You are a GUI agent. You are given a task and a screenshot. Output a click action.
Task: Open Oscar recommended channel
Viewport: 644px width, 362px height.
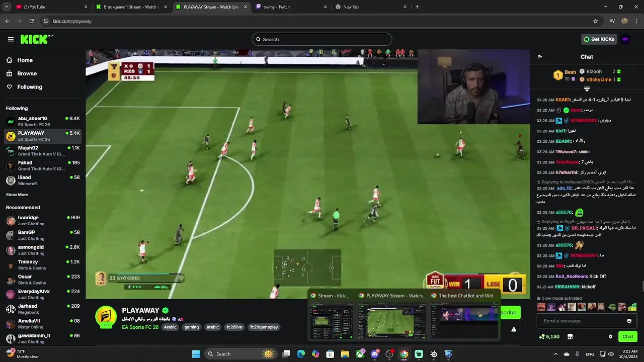43,279
